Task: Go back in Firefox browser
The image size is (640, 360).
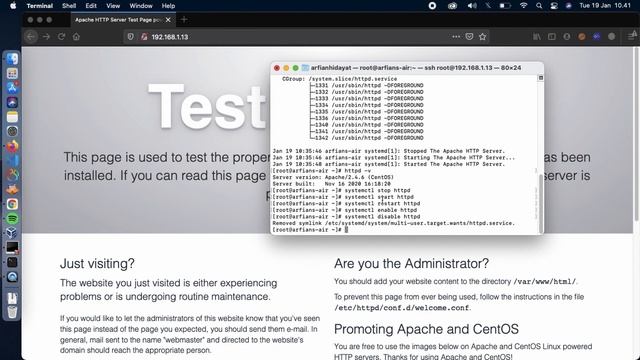Action: pos(31,37)
